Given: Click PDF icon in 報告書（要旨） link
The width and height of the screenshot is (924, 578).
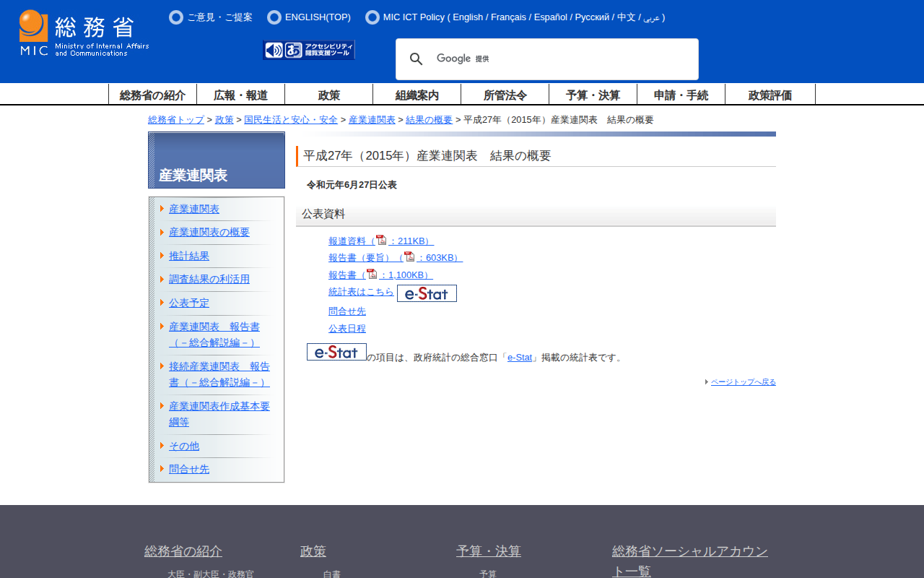Looking at the screenshot, I should click(409, 257).
